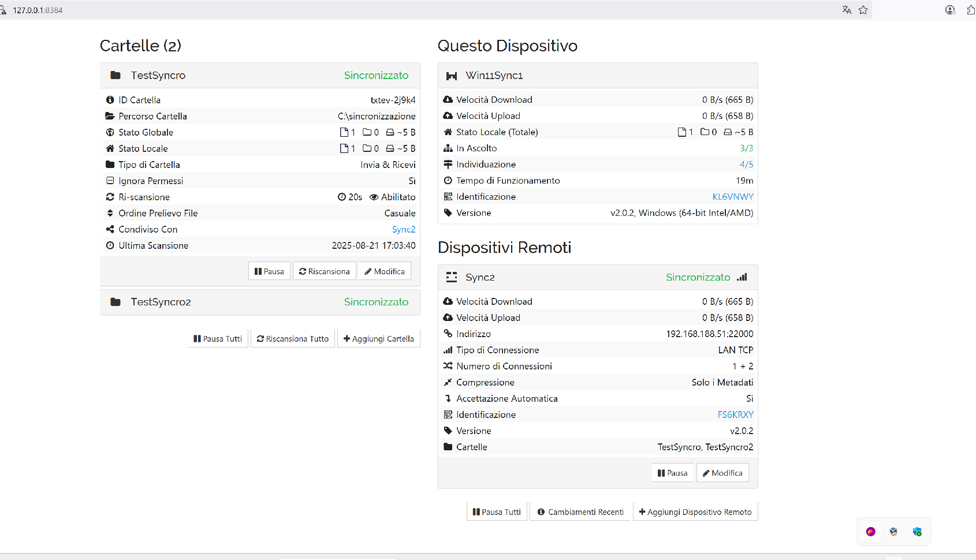Click Aggiungi Cartella button
Image resolution: width=976 pixels, height=560 pixels.
tap(379, 339)
